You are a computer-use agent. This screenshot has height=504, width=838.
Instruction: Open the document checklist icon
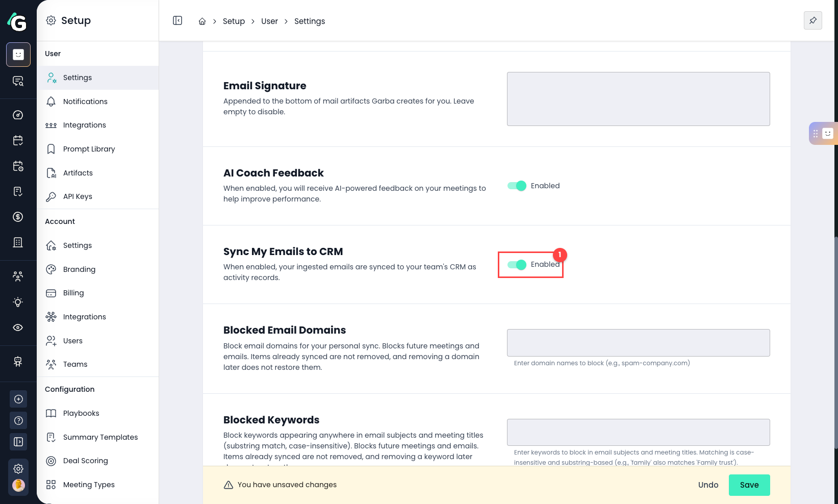18,191
